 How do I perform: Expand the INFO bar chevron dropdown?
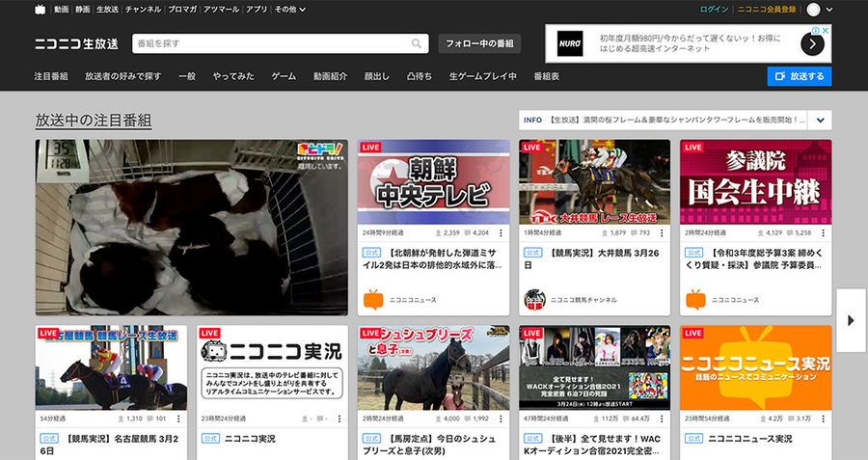coord(820,121)
